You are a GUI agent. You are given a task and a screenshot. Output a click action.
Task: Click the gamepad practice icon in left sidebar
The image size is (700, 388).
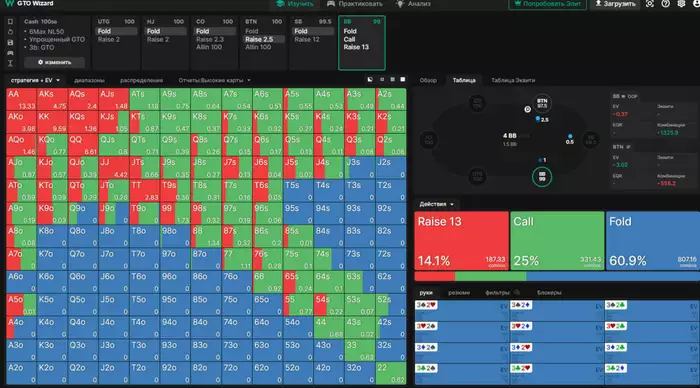[10, 53]
